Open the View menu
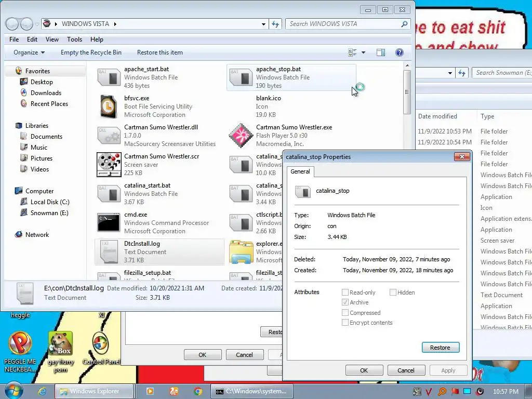532x399 pixels. coord(52,39)
